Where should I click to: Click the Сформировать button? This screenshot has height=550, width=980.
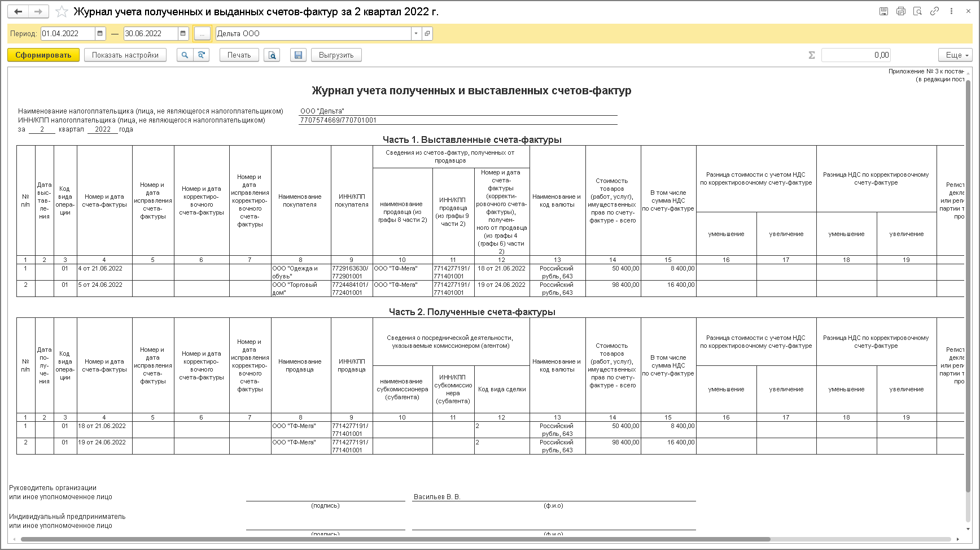pyautogui.click(x=43, y=55)
